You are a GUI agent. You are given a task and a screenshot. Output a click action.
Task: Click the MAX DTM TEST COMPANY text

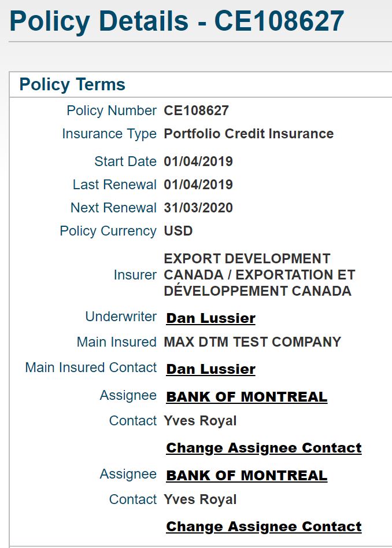coord(253,342)
